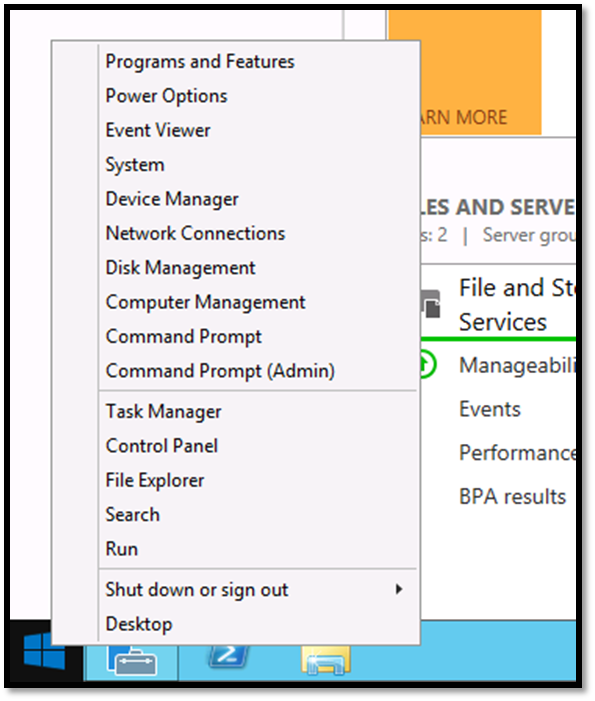Screen dimensions: 595x701
Task: Click the green Manageability status icon
Action: point(427,364)
